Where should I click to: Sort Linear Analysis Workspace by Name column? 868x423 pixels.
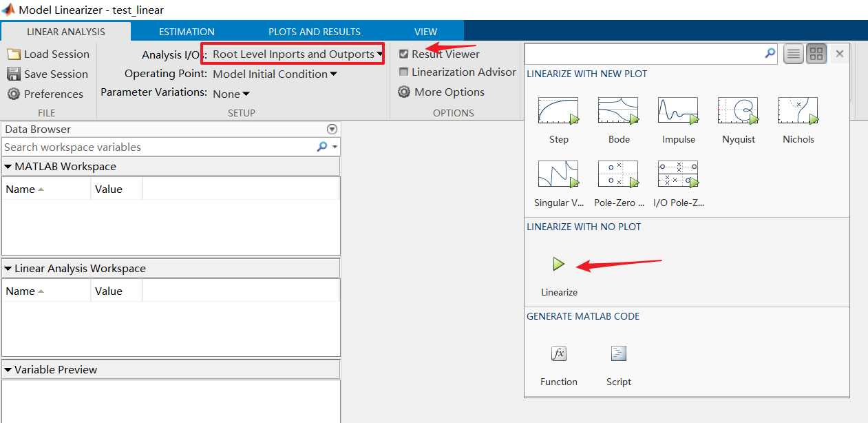click(x=45, y=291)
